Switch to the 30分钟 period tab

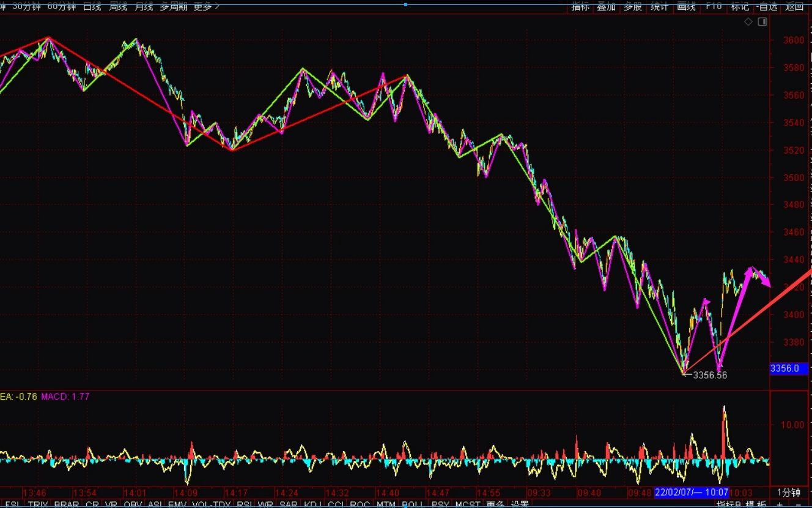coord(27,6)
